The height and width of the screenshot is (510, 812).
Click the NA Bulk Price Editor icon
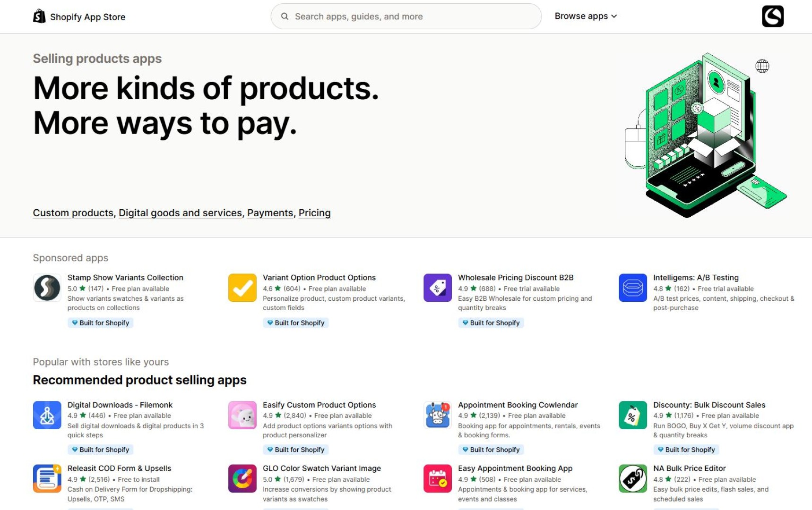632,478
